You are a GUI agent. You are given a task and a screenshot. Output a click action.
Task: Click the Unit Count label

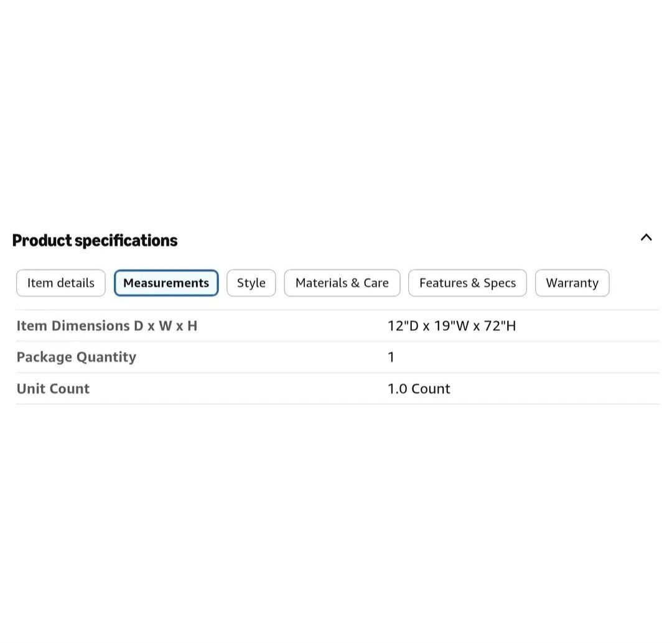[x=54, y=389]
